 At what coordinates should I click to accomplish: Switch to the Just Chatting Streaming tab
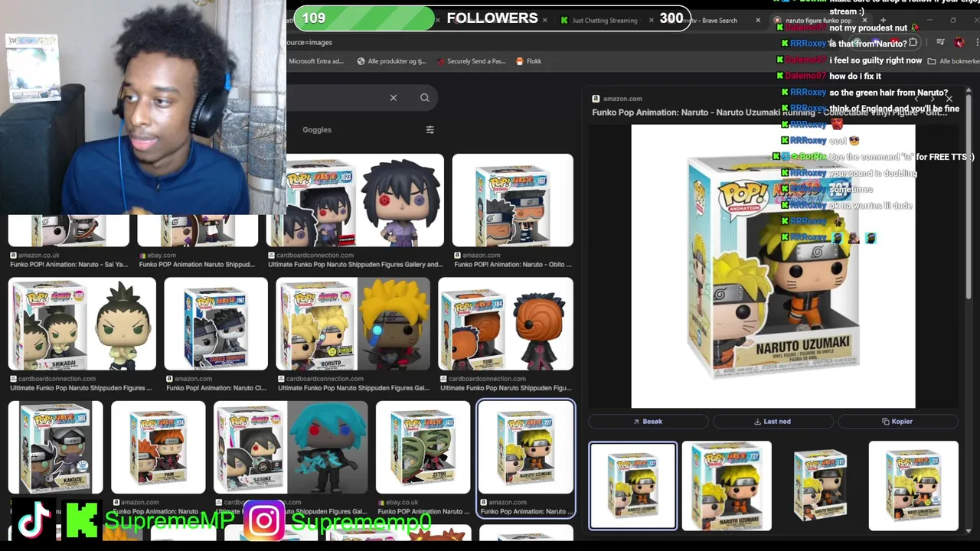pos(604,21)
